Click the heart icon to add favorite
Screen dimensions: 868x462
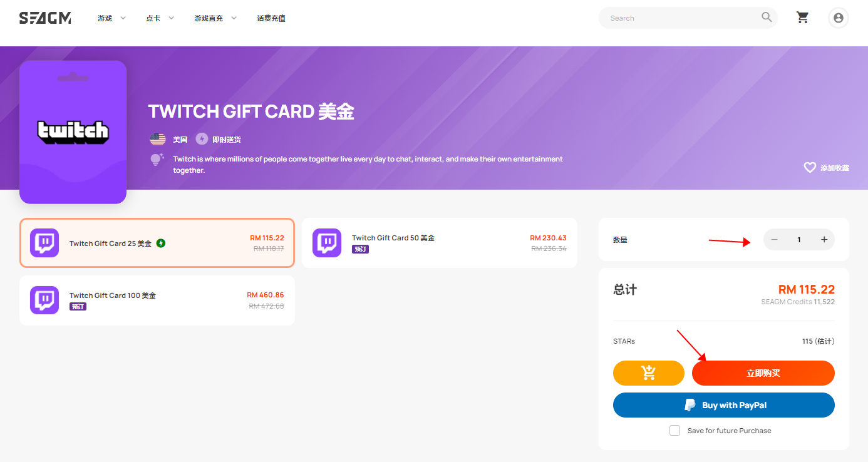[810, 168]
